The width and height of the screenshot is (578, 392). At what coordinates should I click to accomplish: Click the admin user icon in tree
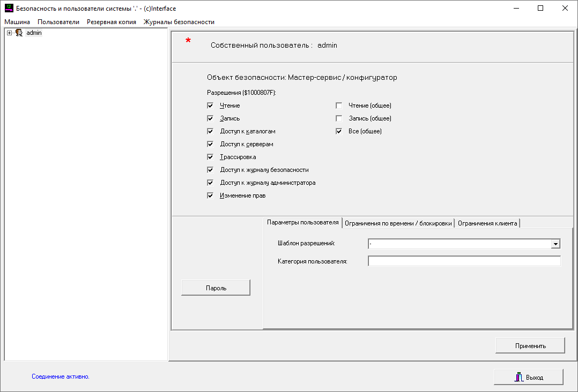point(19,33)
